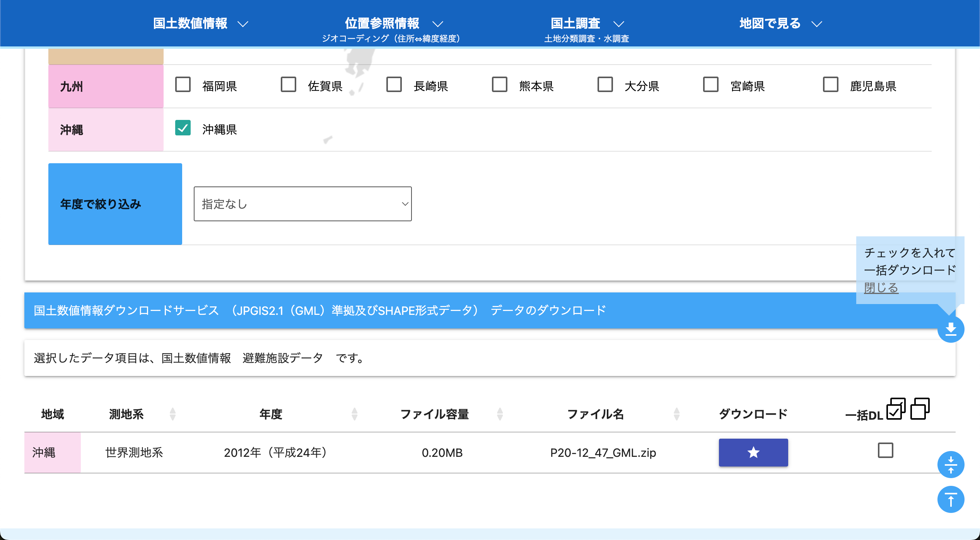Image resolution: width=980 pixels, height=540 pixels.
Task: Check the 福岡県 checkbox
Action: [x=183, y=85]
